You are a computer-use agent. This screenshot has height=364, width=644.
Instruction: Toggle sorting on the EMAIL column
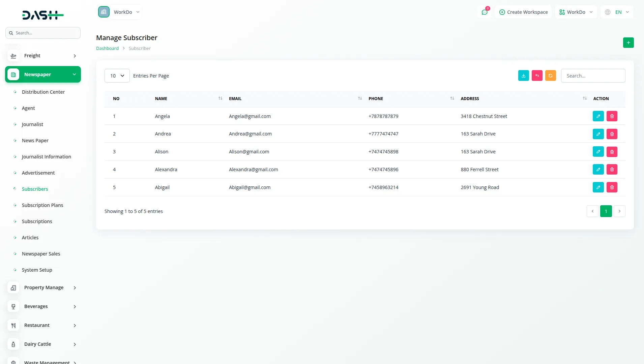(359, 98)
